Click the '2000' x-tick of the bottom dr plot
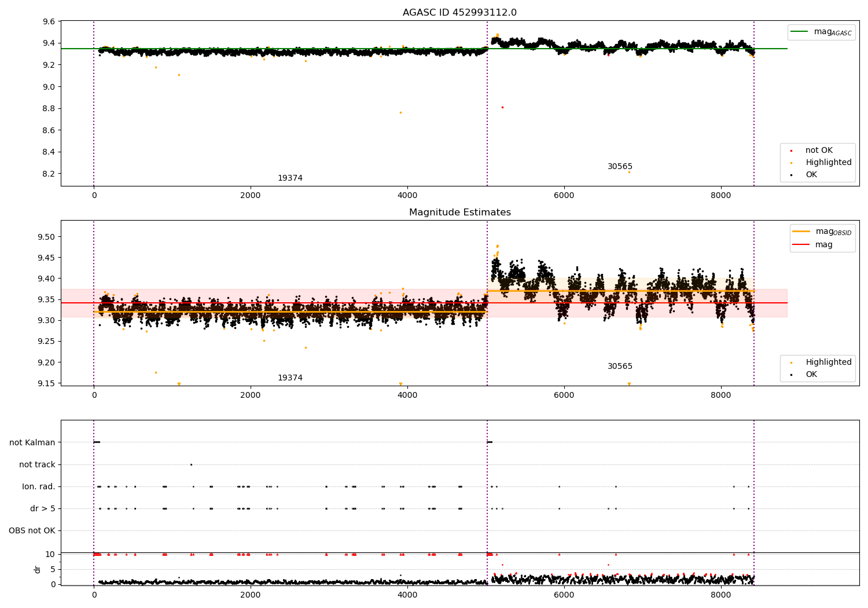 pyautogui.click(x=251, y=595)
